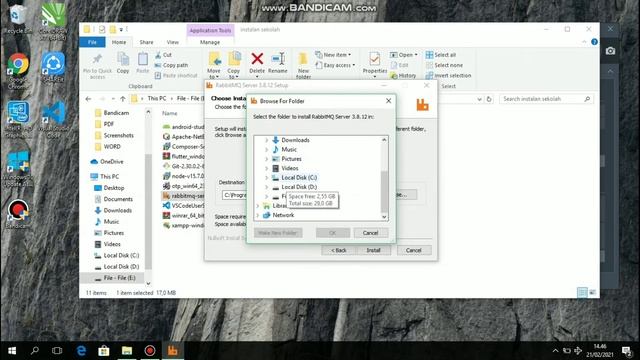Click the Properties icon in ribbon

(374, 59)
